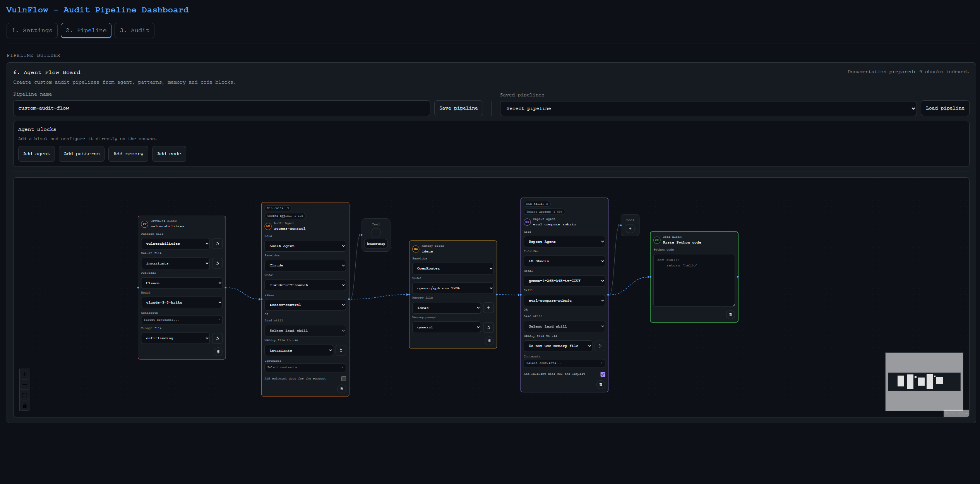This screenshot has height=484, width=980.
Task: Click the Min calls: 3 badge
Action: 278,208
